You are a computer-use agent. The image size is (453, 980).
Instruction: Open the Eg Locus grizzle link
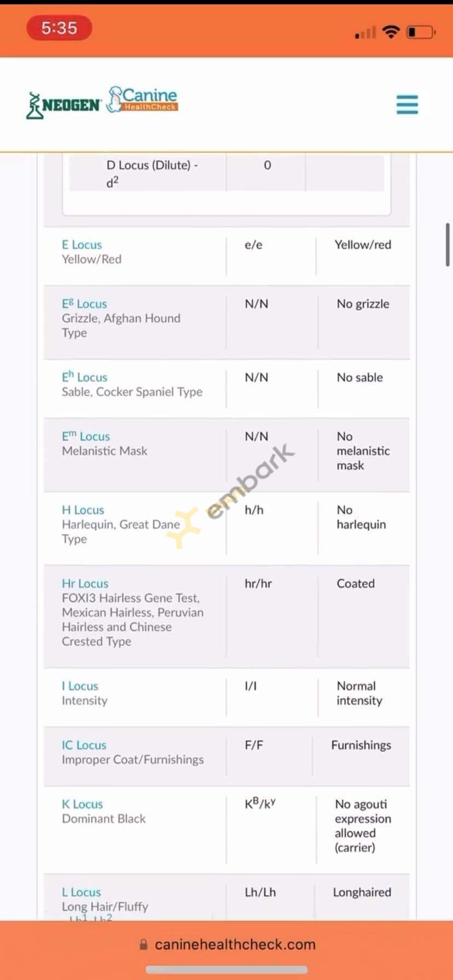(x=84, y=304)
